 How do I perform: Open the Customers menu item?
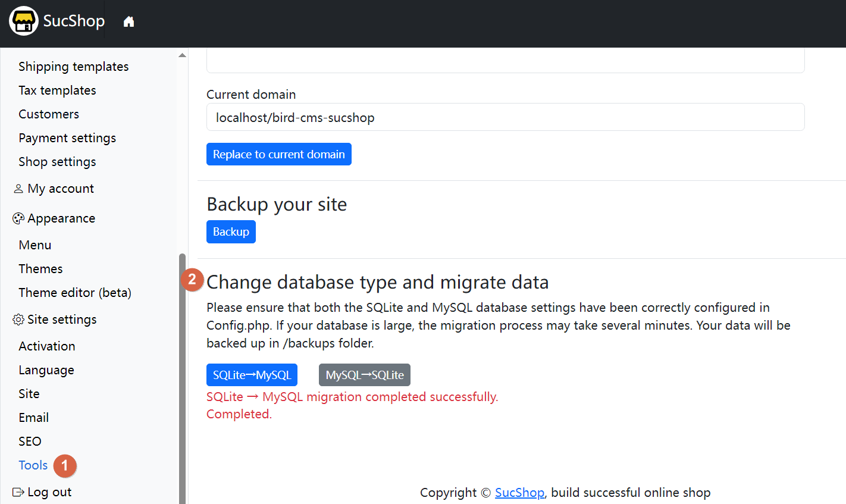[49, 114]
